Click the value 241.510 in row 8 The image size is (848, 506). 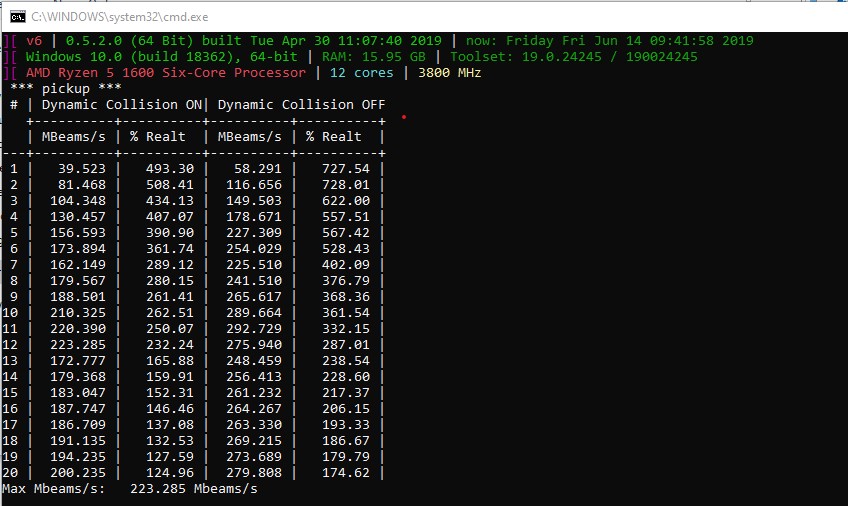coord(254,281)
